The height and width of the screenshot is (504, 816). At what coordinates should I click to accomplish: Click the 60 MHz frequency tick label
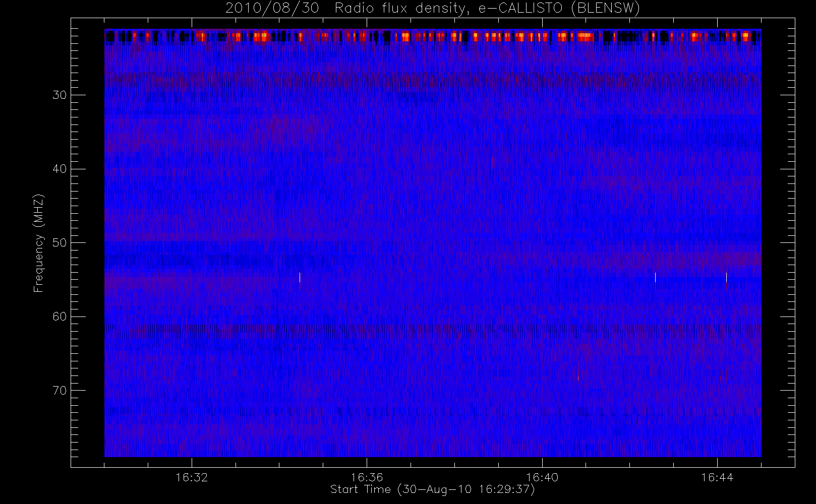[60, 317]
